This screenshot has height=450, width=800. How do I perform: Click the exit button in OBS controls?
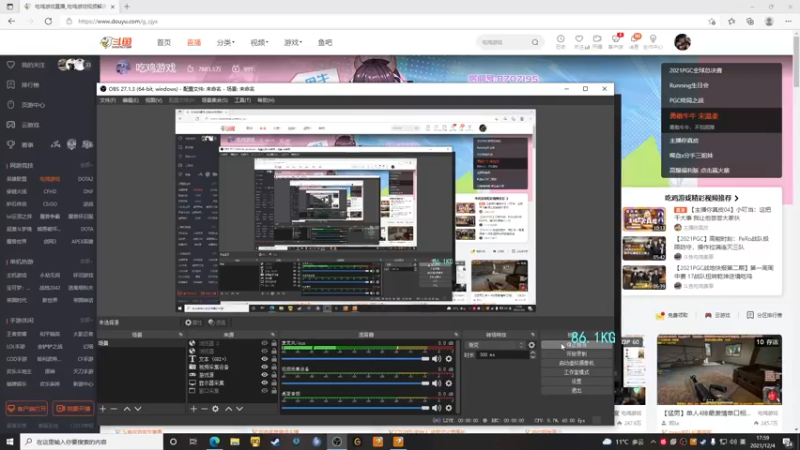coord(577,391)
